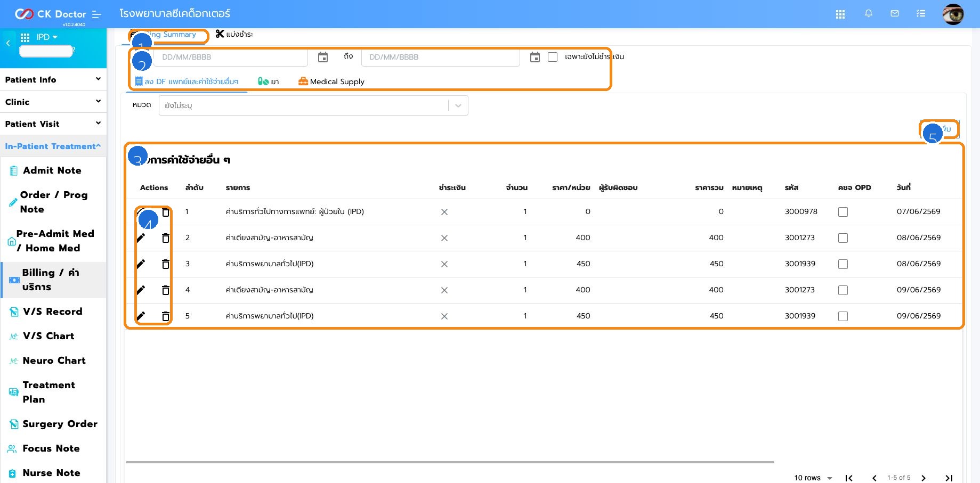
Task: Toggle เฉพาะยังไม่ชำระเงิน checkbox
Action: [x=553, y=57]
